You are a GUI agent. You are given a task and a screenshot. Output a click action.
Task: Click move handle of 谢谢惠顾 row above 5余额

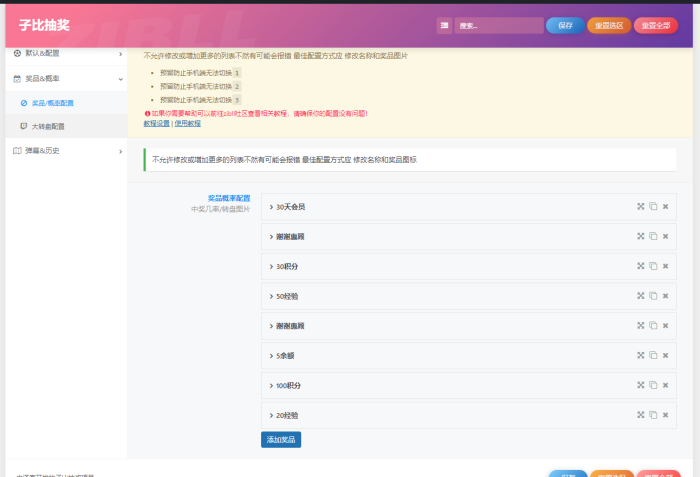(641, 326)
